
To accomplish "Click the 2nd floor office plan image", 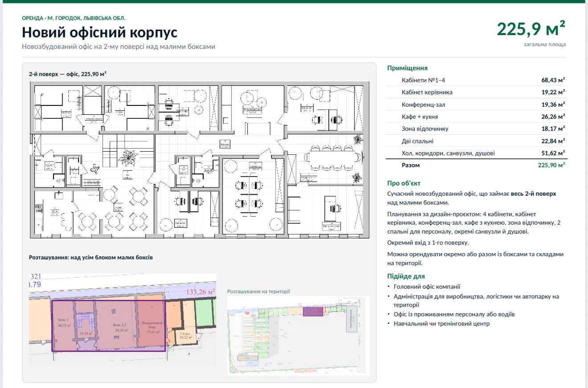I will (x=200, y=160).
